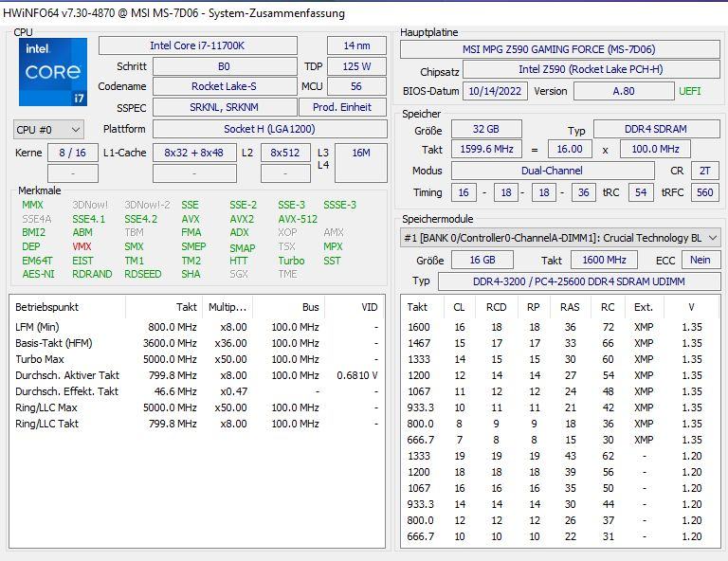Click the 933.3 XMP timing row
The image size is (728, 561).
pyautogui.click(x=560, y=407)
